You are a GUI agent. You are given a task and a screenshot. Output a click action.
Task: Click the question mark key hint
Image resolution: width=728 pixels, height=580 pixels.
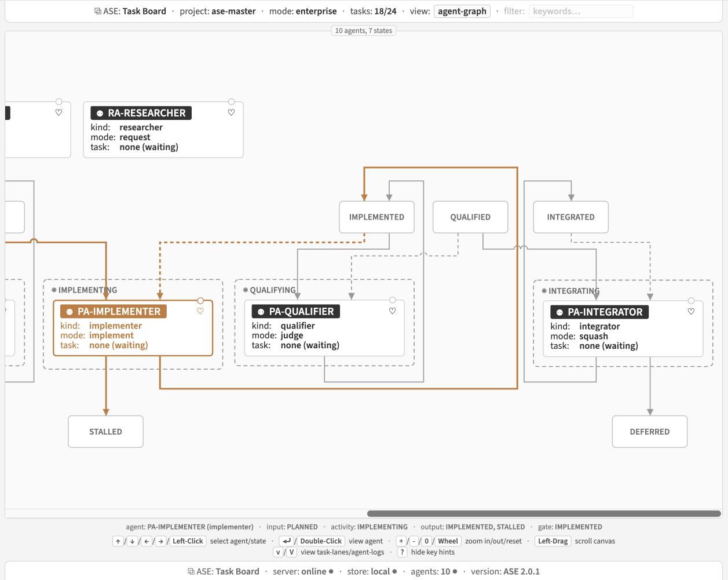pyautogui.click(x=402, y=552)
